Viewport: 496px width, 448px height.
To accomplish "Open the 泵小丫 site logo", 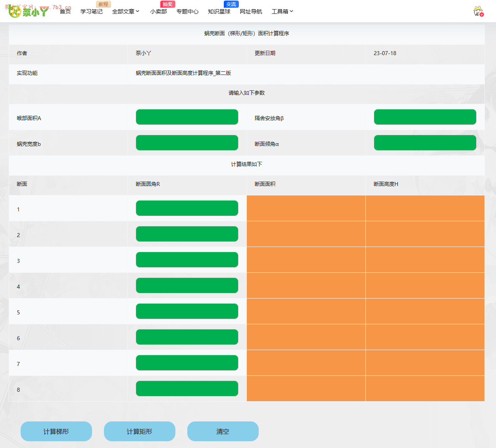I will coord(28,12).
